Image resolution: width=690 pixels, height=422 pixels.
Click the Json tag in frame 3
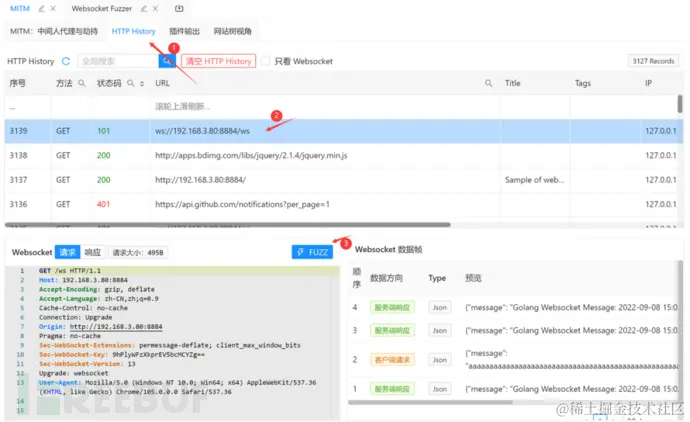click(440, 330)
